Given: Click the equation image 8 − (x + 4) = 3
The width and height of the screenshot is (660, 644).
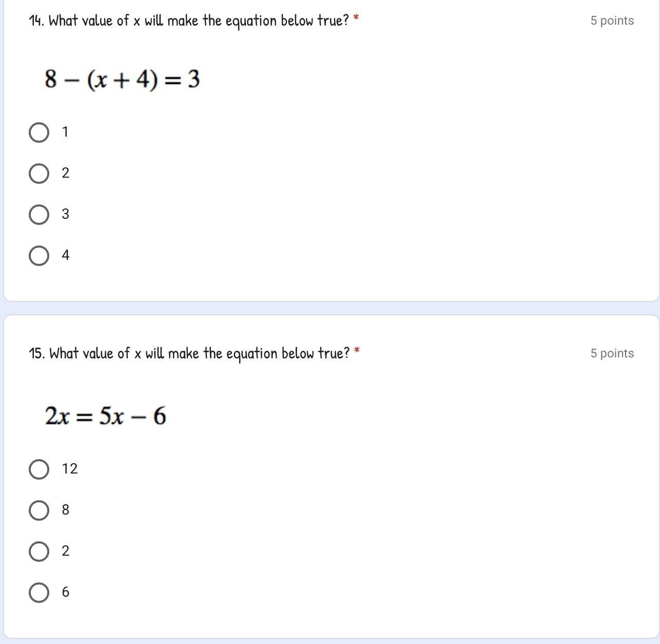Looking at the screenshot, I should (122, 80).
